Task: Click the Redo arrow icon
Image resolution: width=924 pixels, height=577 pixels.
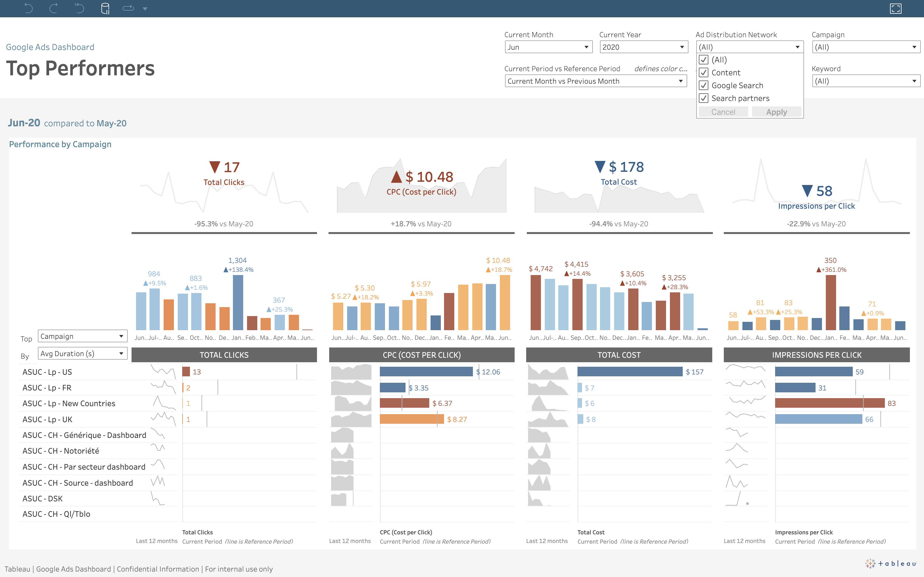Action: point(54,8)
